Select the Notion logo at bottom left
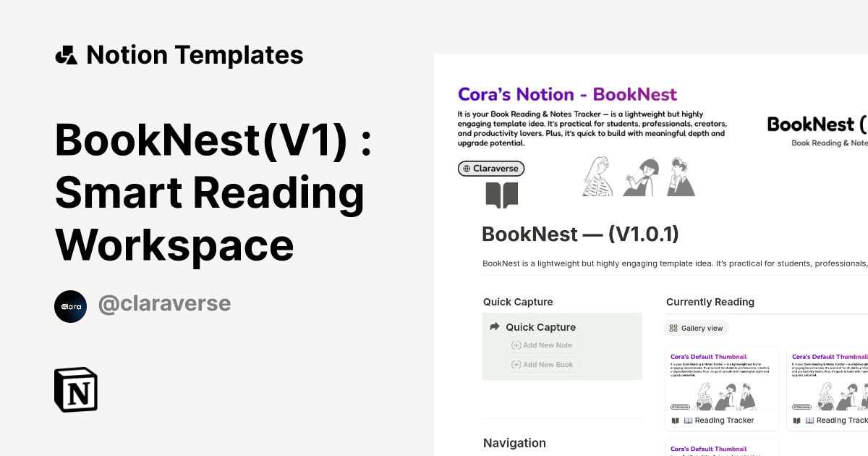Screen dimensions: 868x456 75,389
